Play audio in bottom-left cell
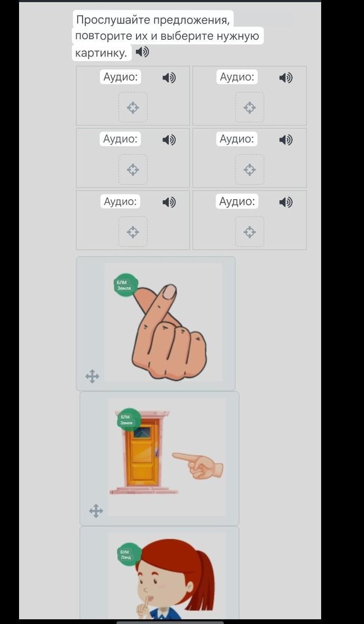 click(169, 202)
